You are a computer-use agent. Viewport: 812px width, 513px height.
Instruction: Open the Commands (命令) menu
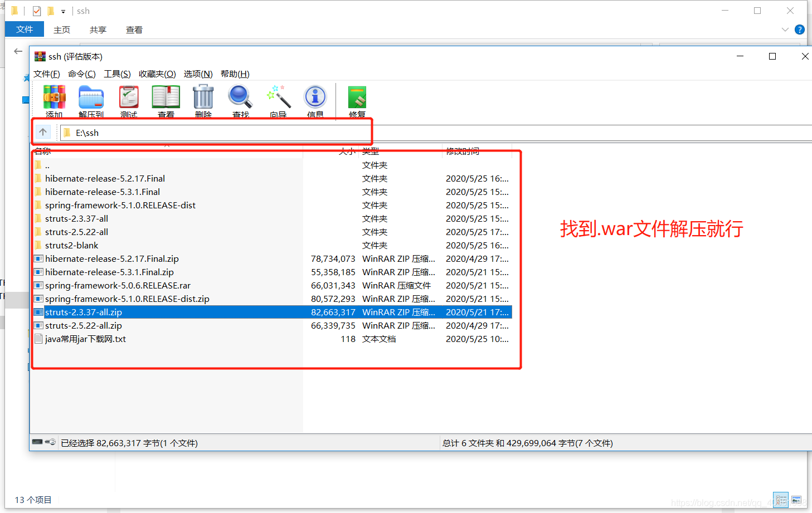point(82,74)
